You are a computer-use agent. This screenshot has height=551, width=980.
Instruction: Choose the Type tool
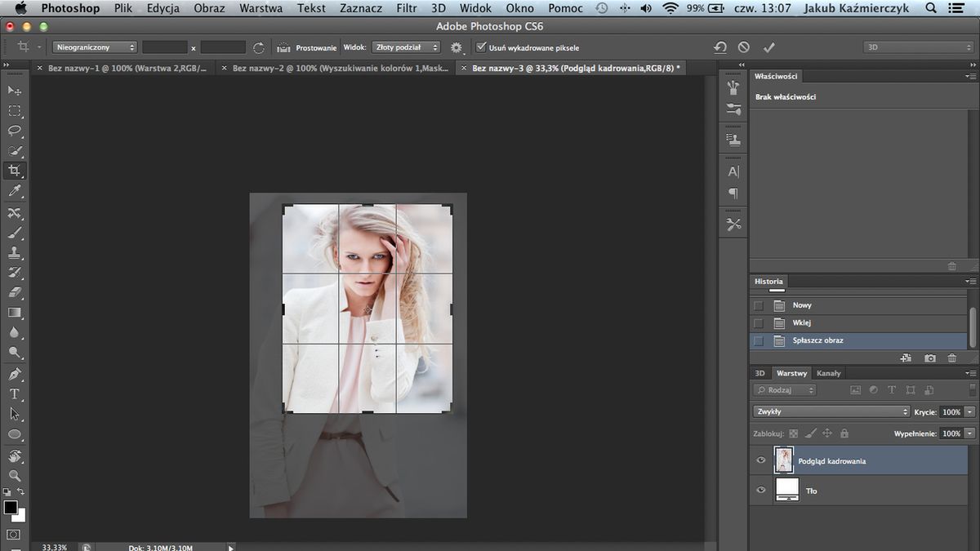coord(15,393)
